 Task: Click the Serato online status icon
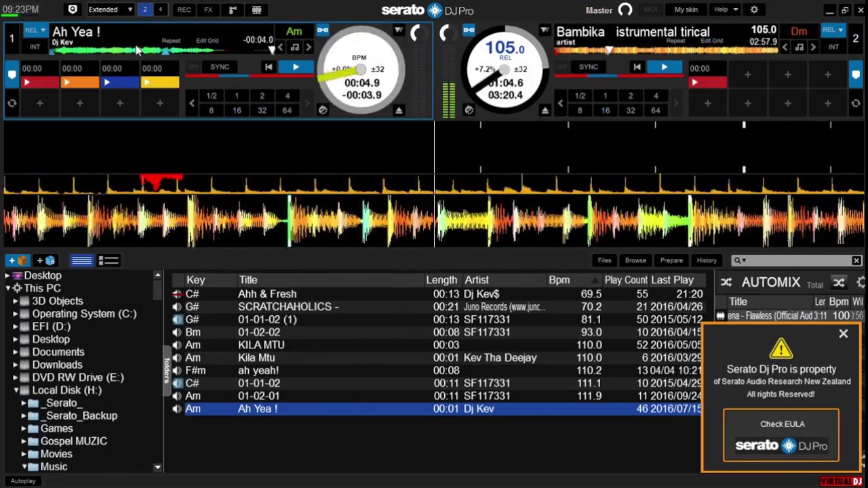73,9
